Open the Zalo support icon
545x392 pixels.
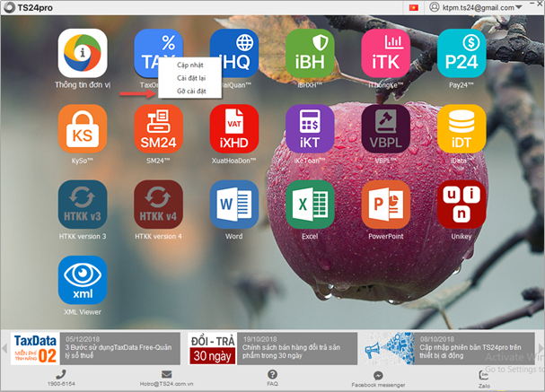(484, 376)
